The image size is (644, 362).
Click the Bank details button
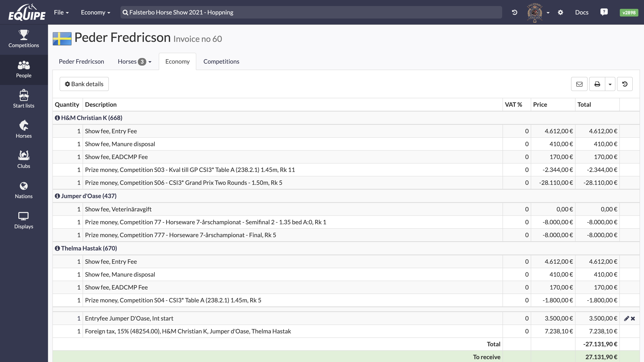coord(84,84)
